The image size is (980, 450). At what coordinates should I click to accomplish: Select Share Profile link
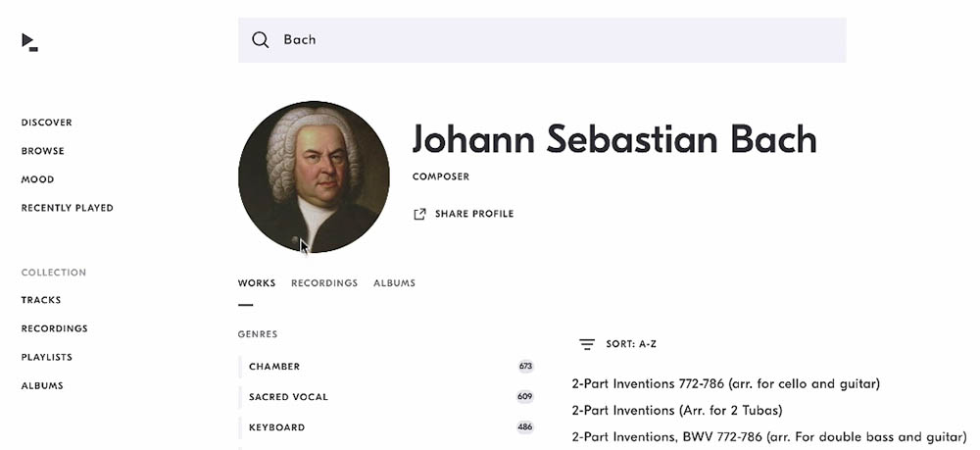point(464,214)
